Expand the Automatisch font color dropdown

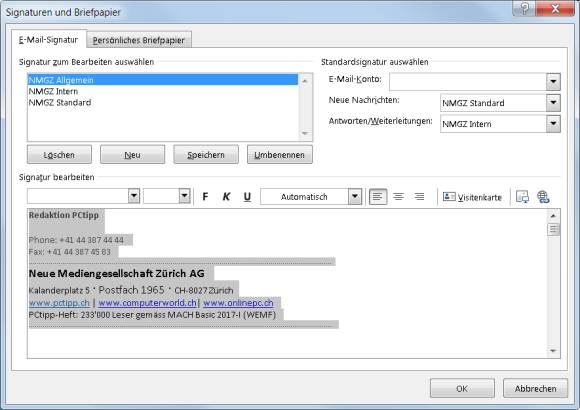pos(354,196)
